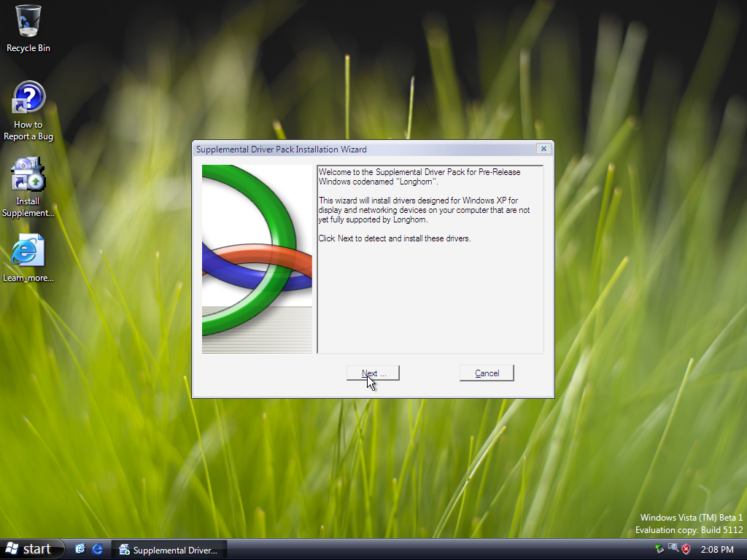
Task: Click the 2:08 PM taskbar clock
Action: tap(718, 550)
